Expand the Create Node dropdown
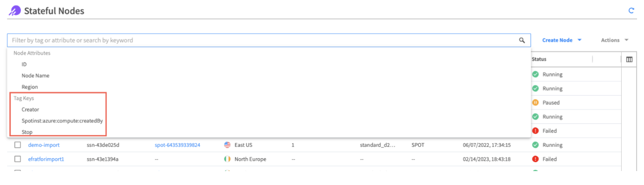Image resolution: width=644 pixels, height=185 pixels. 562,40
